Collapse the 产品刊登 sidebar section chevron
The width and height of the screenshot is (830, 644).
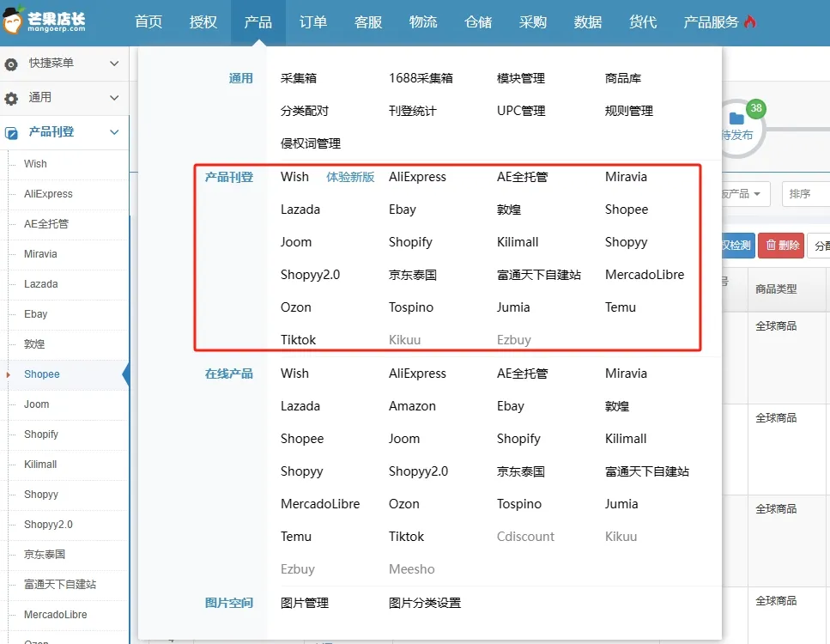[x=114, y=132]
